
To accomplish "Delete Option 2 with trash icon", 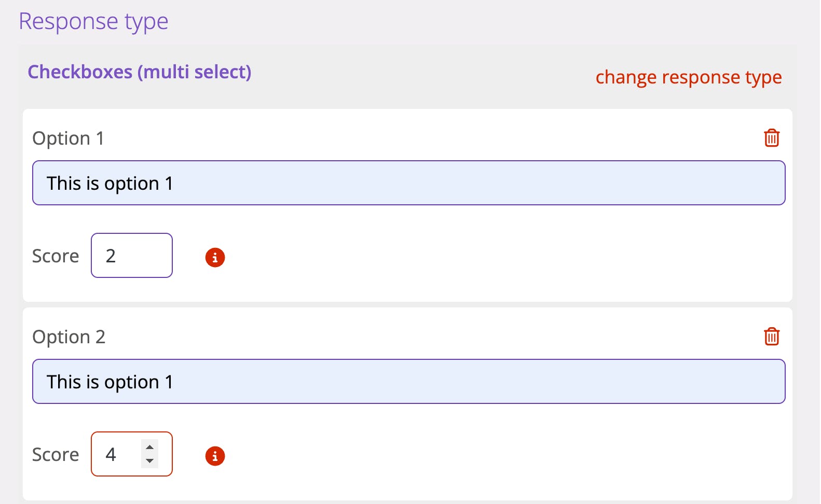I will (x=772, y=337).
